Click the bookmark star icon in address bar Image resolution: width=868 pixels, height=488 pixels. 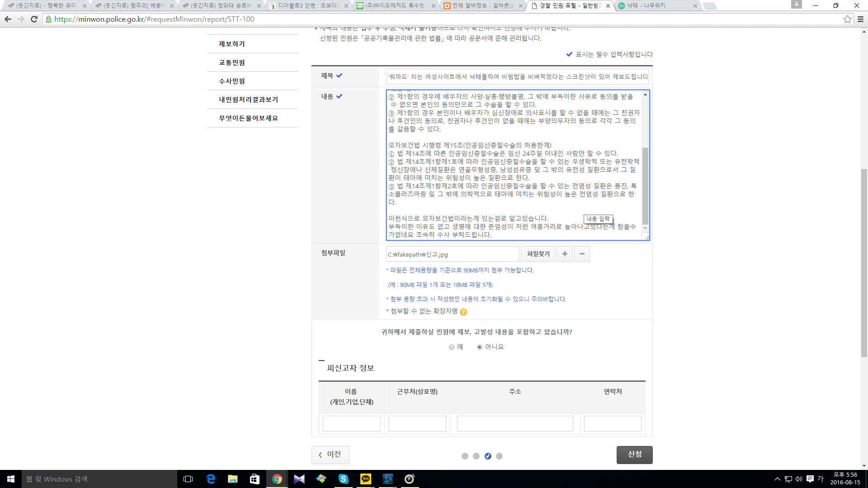[847, 19]
